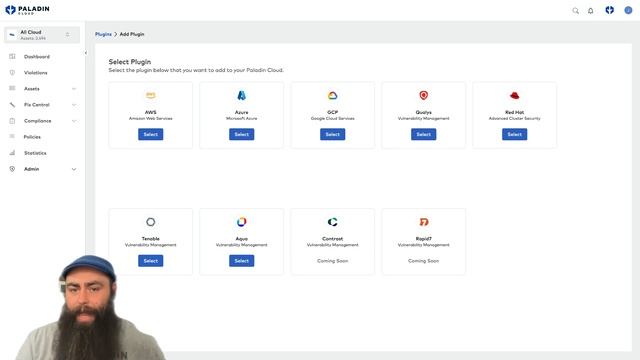Click the Add Plugin breadcrumb text
640x360 pixels.
click(132, 34)
